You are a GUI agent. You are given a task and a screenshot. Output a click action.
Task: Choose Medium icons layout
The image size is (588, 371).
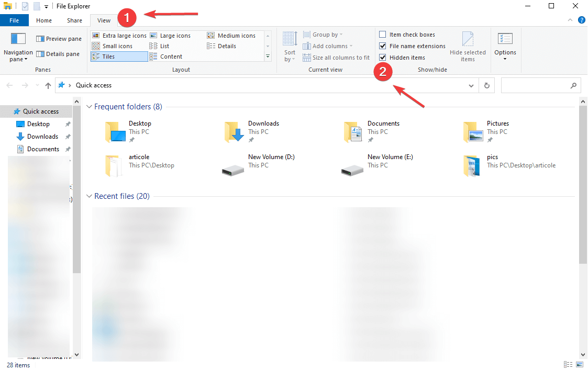click(x=231, y=36)
